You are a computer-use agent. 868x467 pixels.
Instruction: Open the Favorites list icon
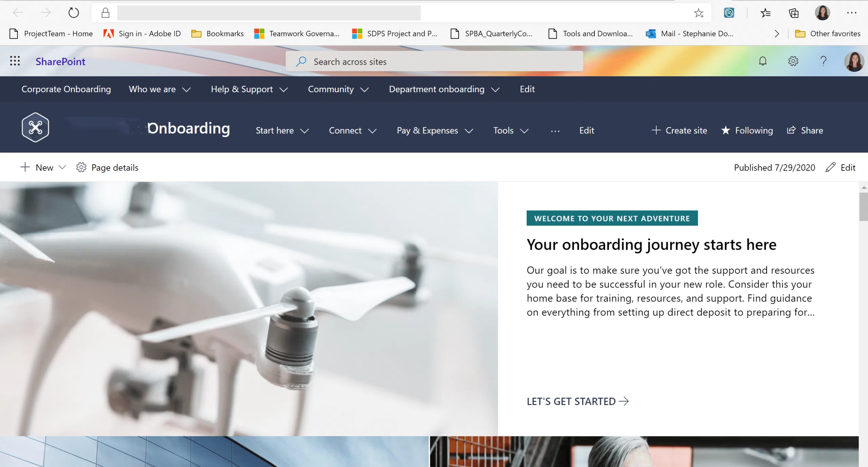pyautogui.click(x=766, y=13)
